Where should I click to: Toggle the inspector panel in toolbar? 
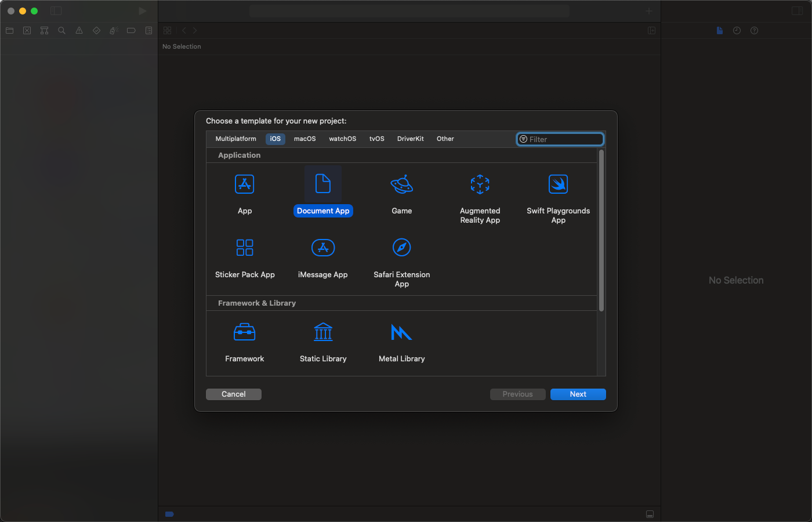coord(797,11)
